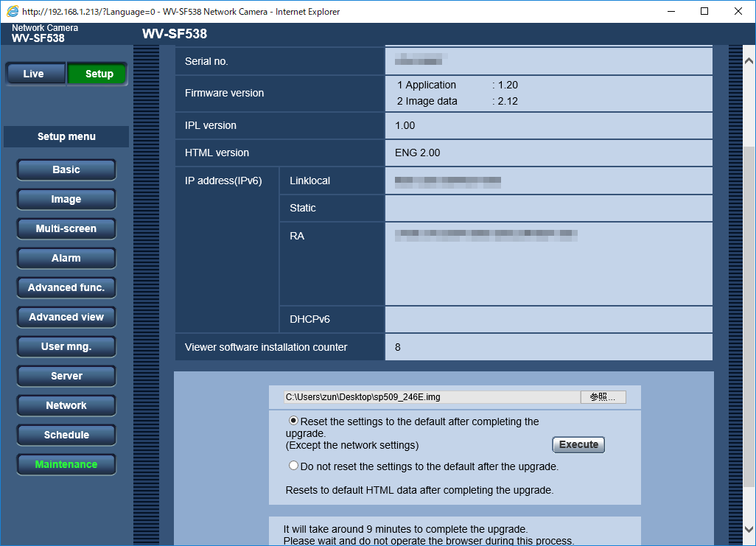Select Advanced func. in setup menu

66,287
